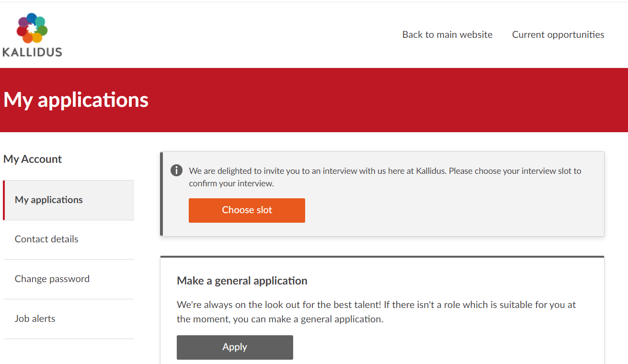This screenshot has height=364, width=628.
Task: Click the dark top border of application card
Action: point(382,257)
